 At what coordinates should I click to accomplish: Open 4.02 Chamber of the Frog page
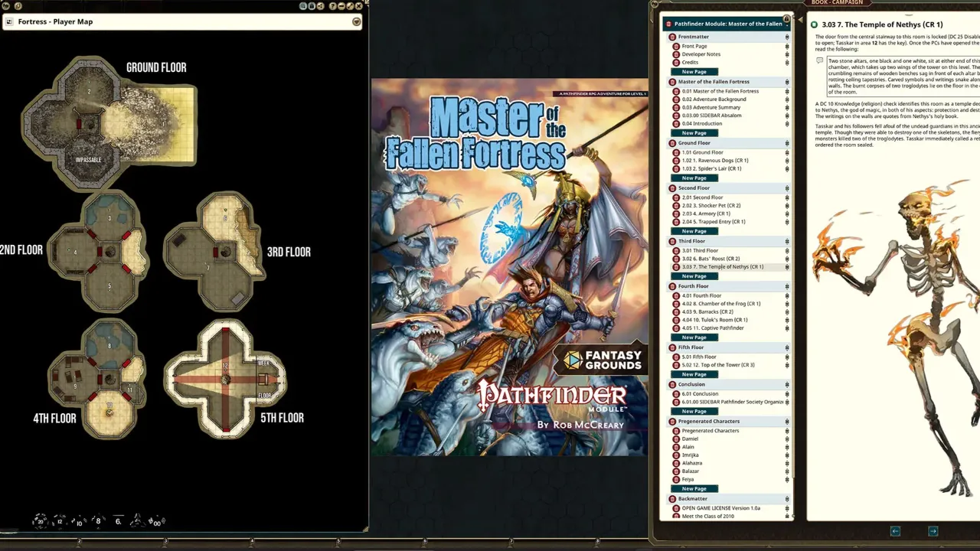pyautogui.click(x=720, y=304)
